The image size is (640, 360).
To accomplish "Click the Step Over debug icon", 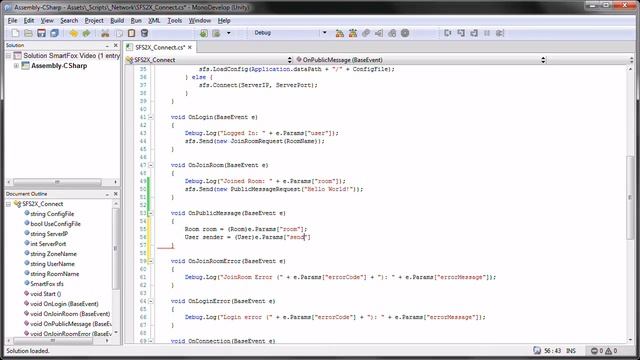I will click(x=448, y=33).
